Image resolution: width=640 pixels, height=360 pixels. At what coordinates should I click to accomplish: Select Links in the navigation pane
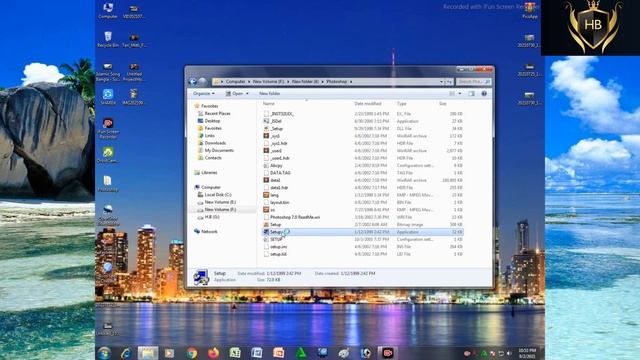(206, 136)
